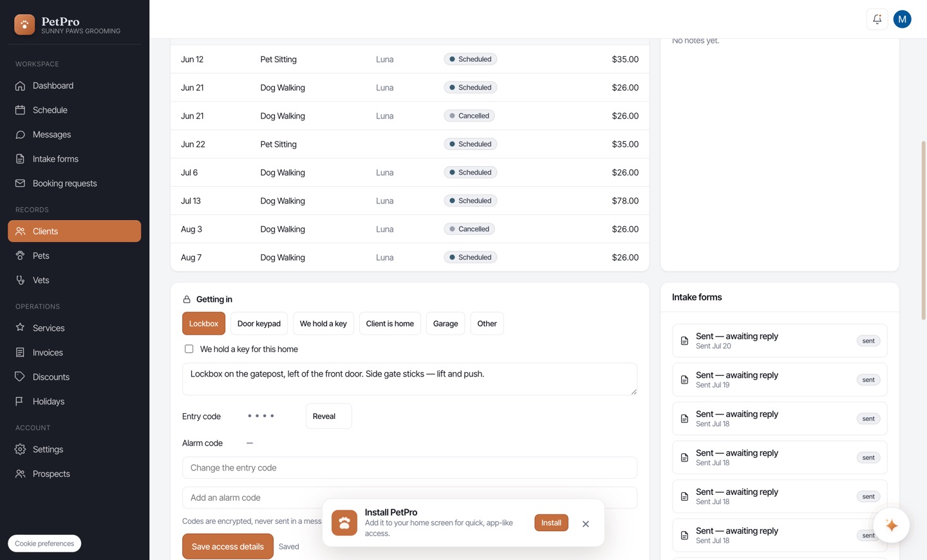
Task: Reveal the hidden entry code
Action: click(328, 416)
